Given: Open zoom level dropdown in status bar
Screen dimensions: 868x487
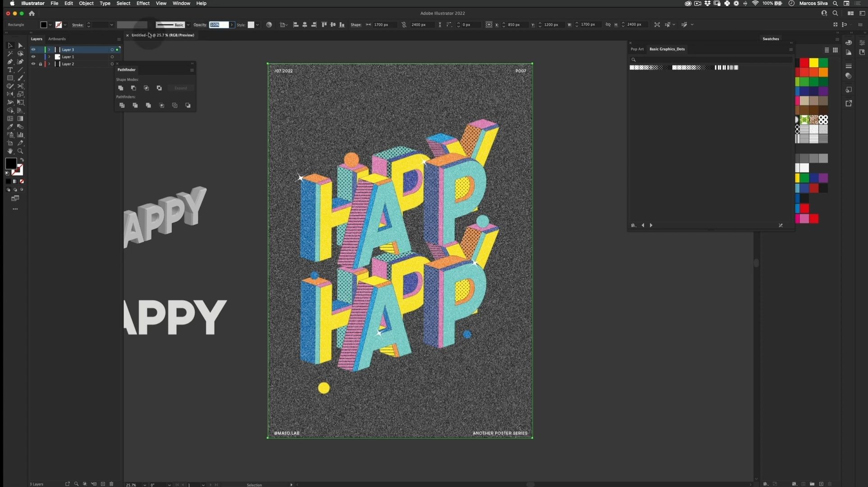Looking at the screenshot, I should pyautogui.click(x=145, y=485).
